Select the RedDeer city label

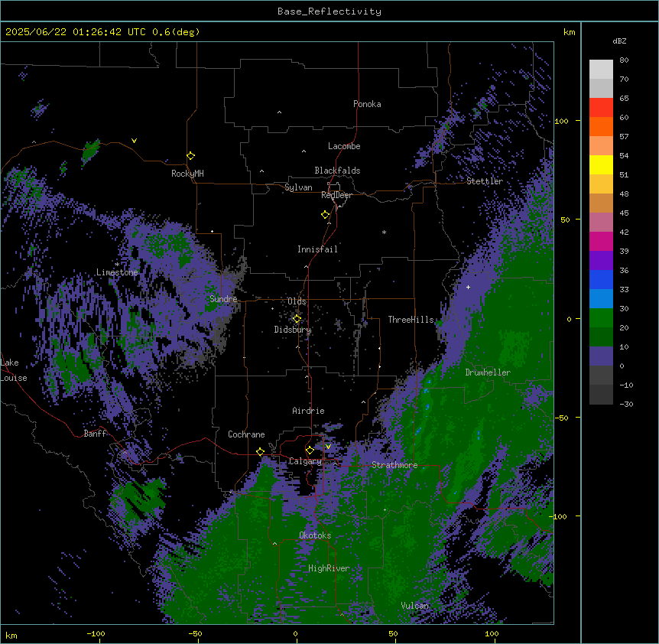[336, 195]
